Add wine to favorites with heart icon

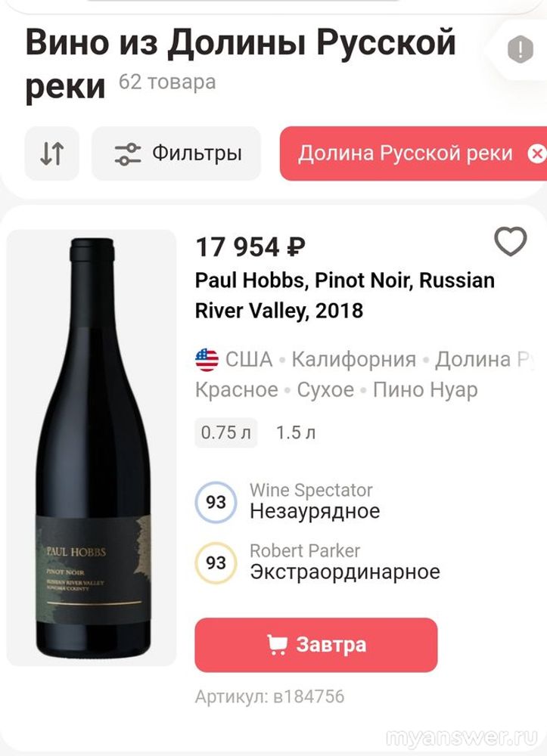(x=510, y=243)
